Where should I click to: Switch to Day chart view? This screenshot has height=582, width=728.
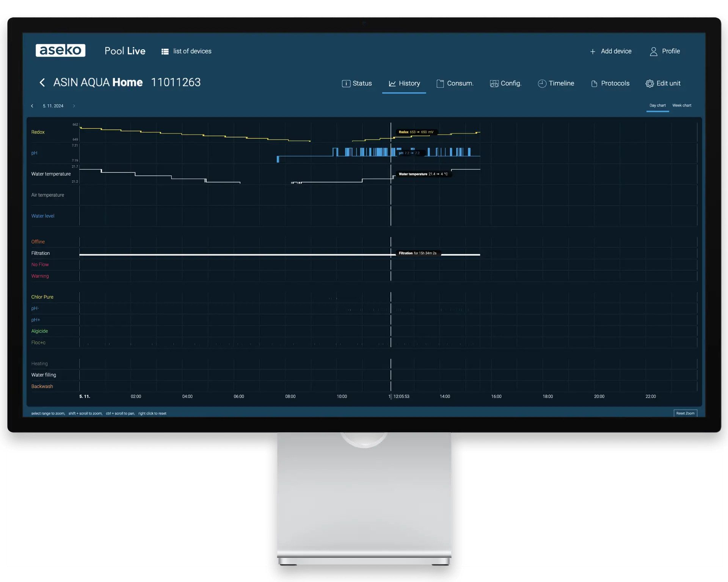pos(657,106)
